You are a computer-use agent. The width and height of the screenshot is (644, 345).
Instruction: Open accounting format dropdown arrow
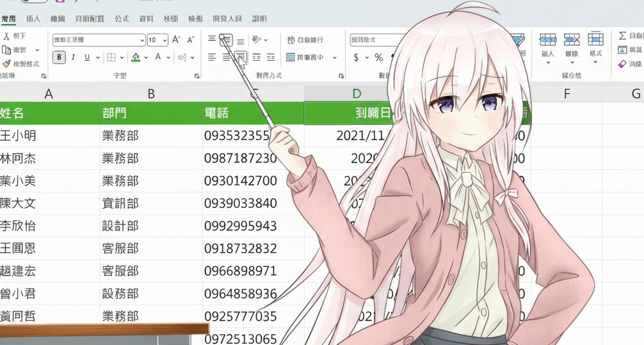click(x=367, y=58)
